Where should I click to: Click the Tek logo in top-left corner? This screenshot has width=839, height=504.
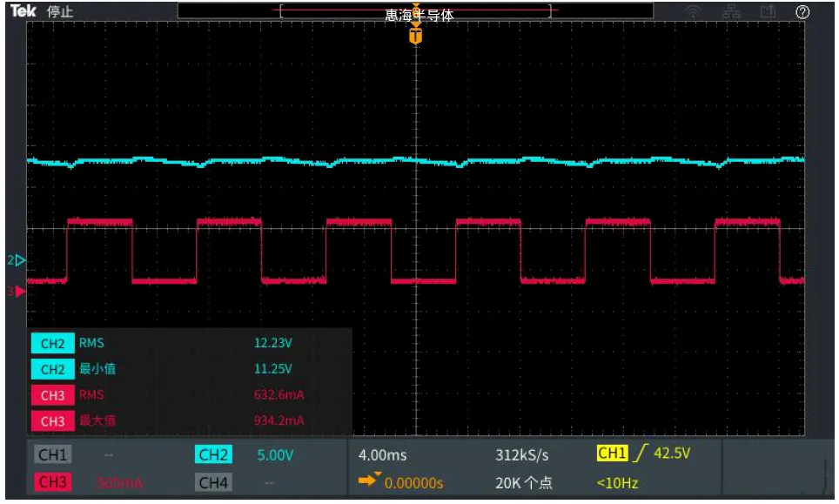(22, 12)
